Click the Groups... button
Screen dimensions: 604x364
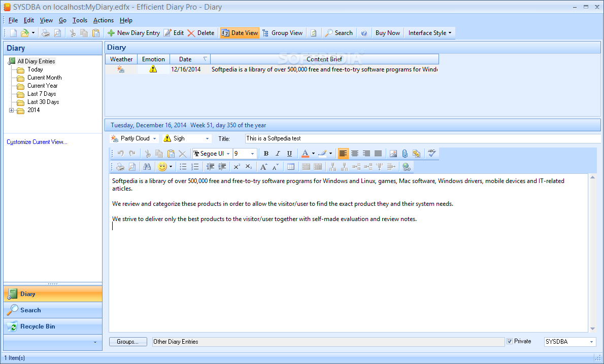coord(128,342)
